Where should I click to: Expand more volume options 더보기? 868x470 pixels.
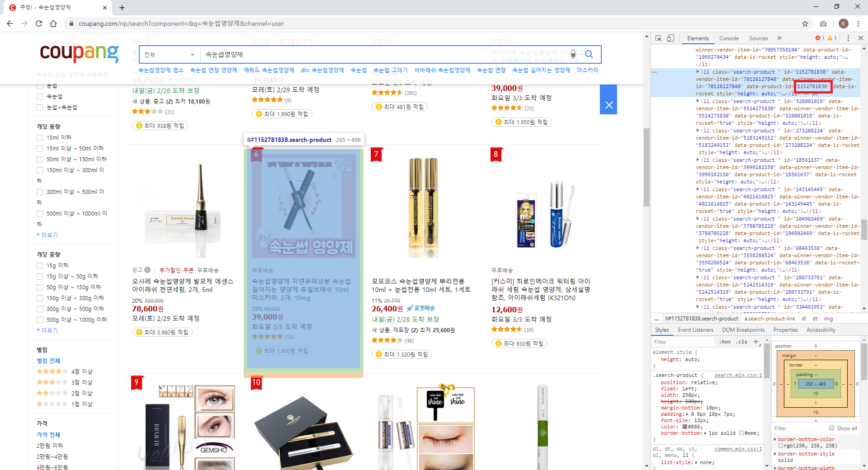(x=47, y=235)
